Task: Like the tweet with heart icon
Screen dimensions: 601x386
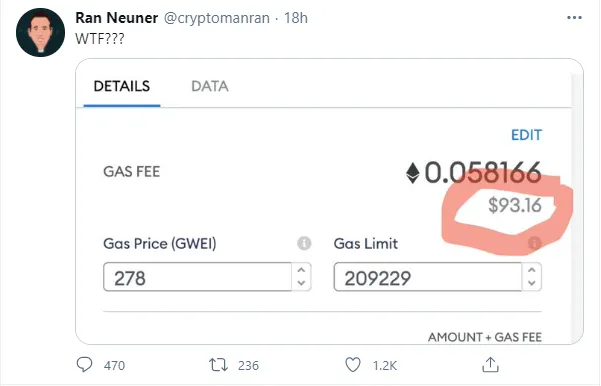Action: [x=353, y=365]
